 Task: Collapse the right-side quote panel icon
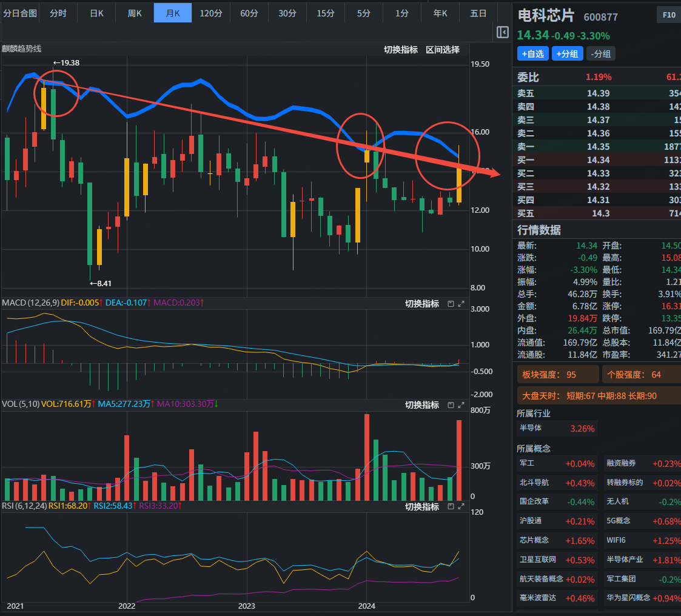[502, 32]
